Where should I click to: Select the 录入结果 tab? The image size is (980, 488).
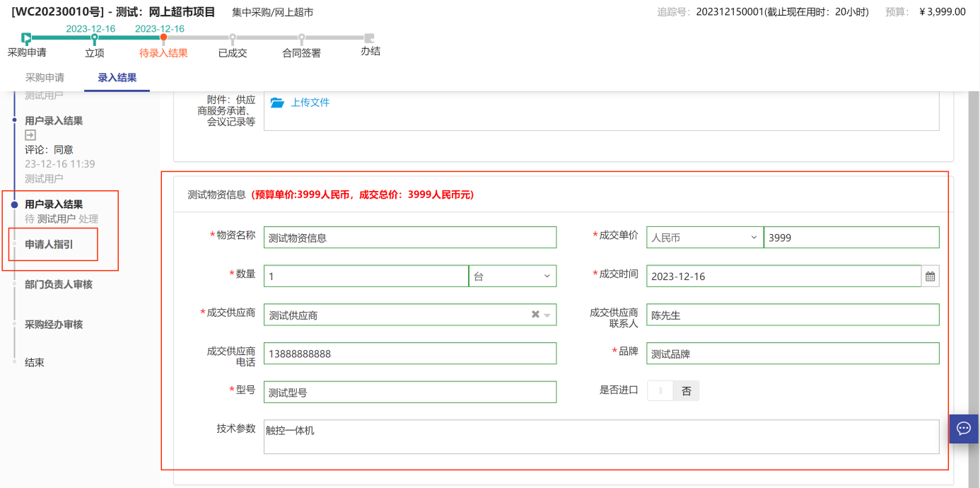117,78
